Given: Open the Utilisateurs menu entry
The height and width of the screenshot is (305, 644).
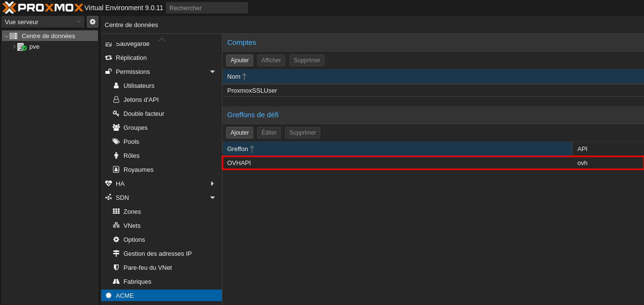Looking at the screenshot, I should [139, 85].
